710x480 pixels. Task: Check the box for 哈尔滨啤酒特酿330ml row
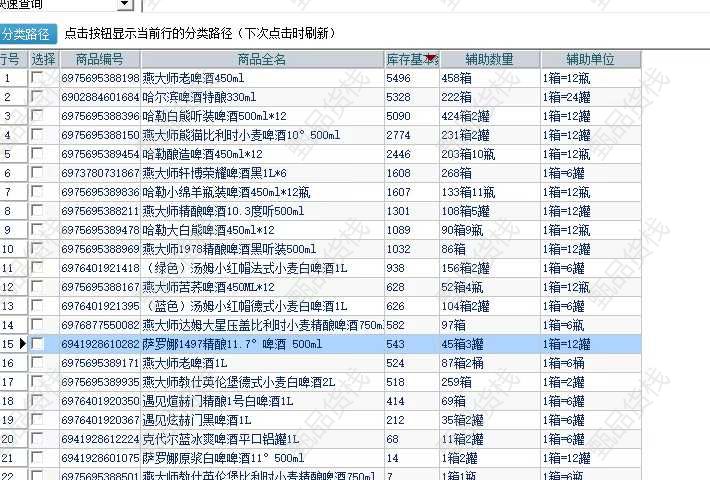37,97
